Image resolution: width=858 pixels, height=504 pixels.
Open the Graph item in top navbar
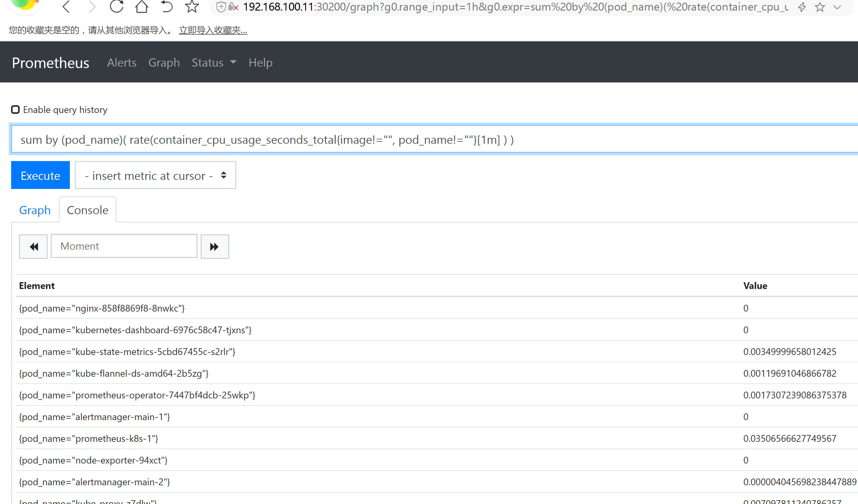pyautogui.click(x=164, y=62)
